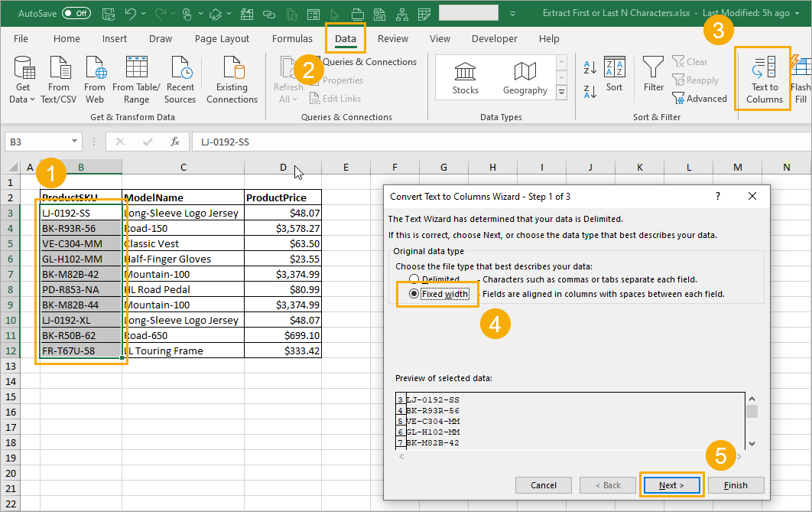Select the Delimited radio button

point(414,279)
